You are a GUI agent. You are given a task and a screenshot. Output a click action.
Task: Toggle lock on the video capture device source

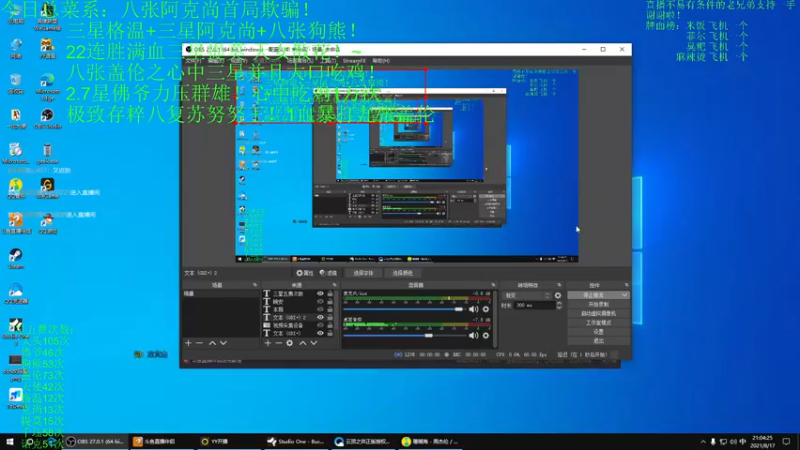(x=330, y=325)
